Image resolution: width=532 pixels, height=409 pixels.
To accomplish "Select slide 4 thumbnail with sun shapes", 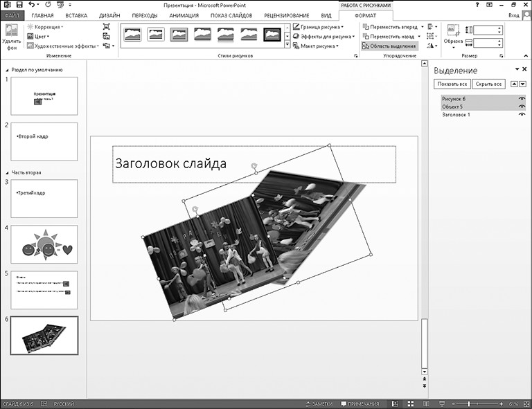I will pos(44,244).
